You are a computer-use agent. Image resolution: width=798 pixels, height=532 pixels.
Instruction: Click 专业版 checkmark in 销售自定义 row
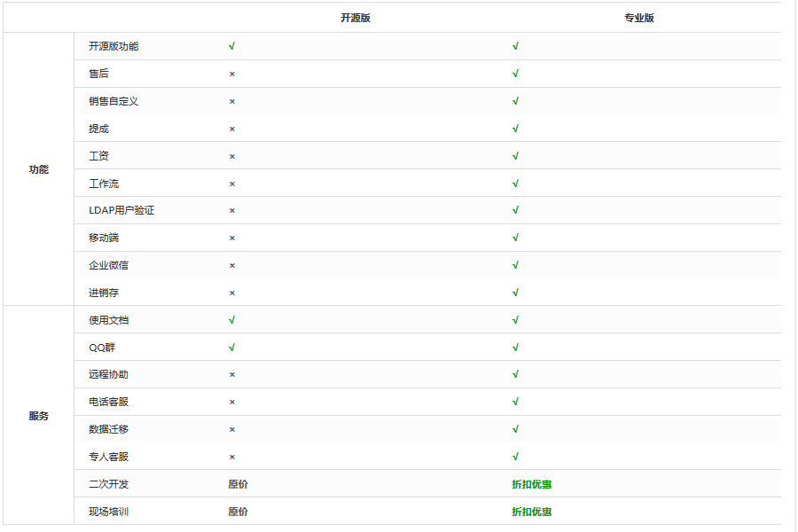click(515, 101)
